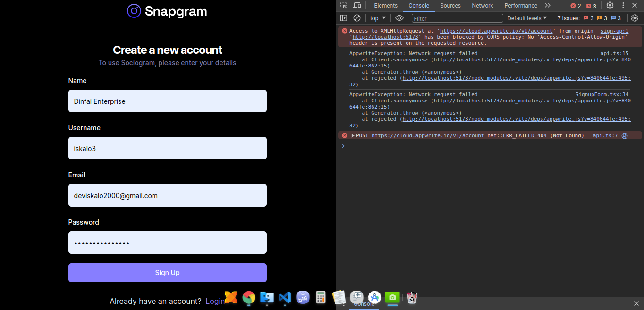Open DevTools settings gear
Viewport: 644px width, 310px height.
coord(610,5)
